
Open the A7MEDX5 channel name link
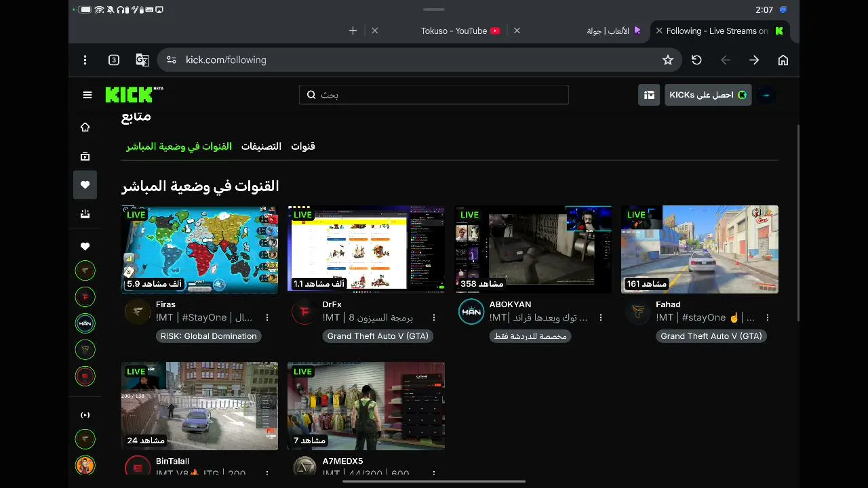[342, 462]
